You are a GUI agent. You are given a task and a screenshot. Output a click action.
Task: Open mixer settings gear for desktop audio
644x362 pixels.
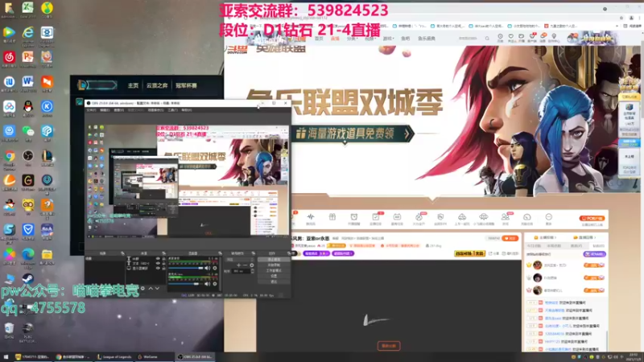tap(215, 268)
